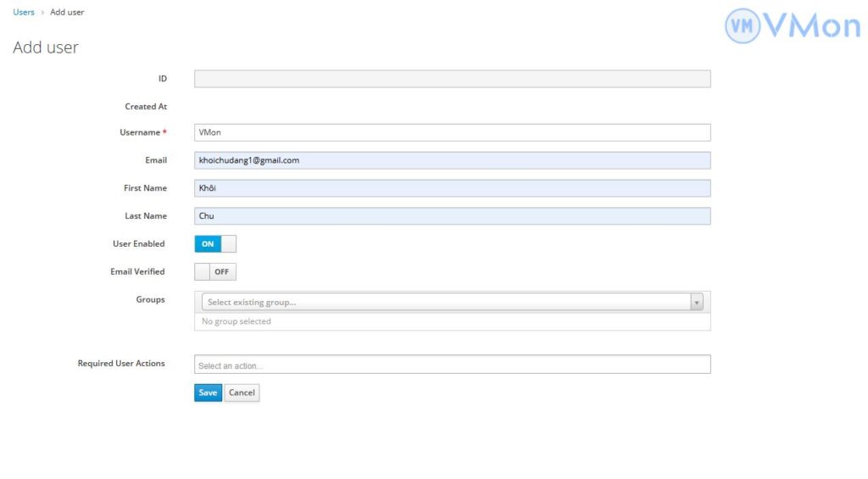Click the VMon watermark text
The height and width of the screenshot is (479, 868).
812,26
